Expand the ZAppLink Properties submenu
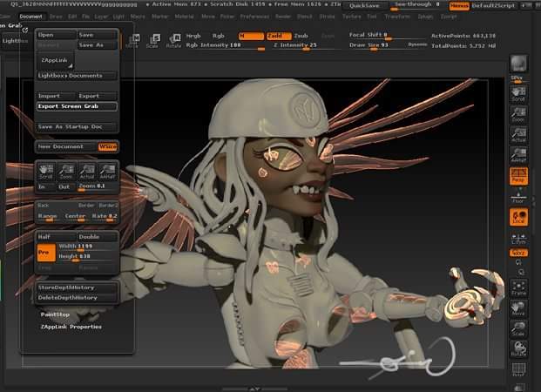 click(71, 327)
